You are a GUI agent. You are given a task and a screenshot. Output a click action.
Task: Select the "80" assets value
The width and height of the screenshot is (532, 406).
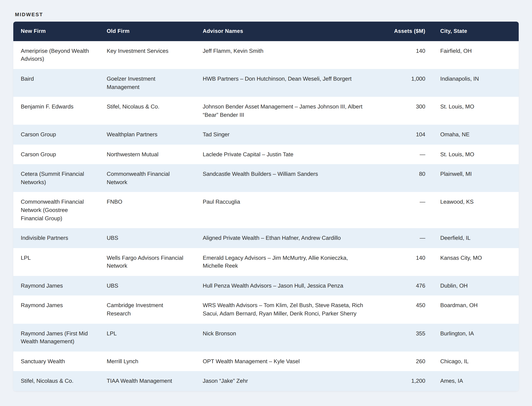click(422, 174)
